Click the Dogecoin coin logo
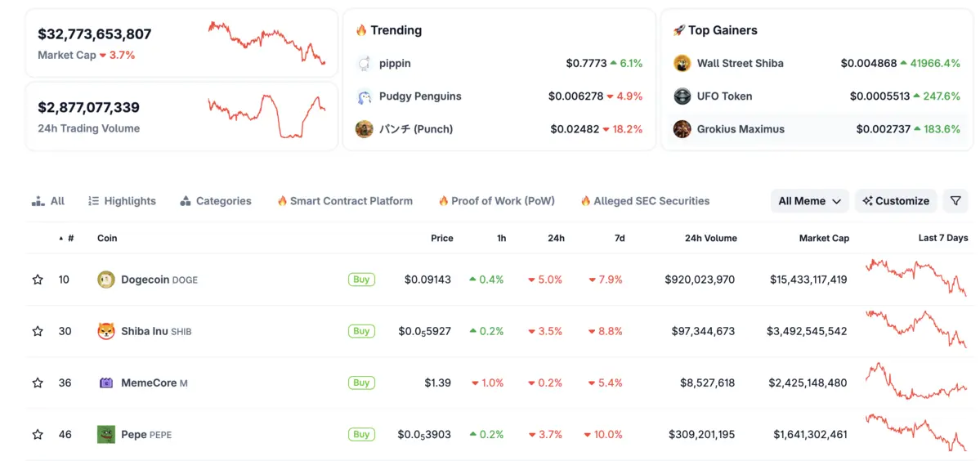Screen dimensions: 980x461 coord(106,280)
